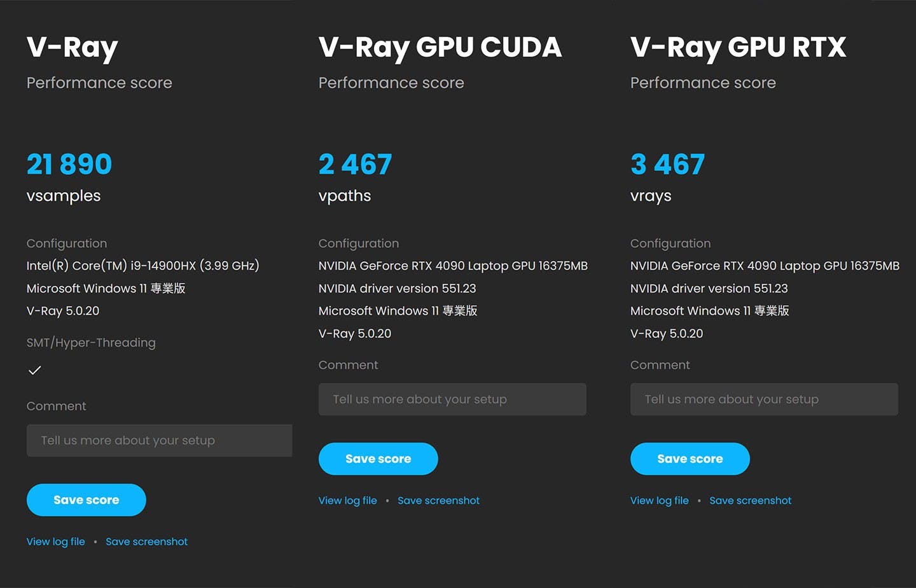
Task: Click comment field in GPU CUDA column
Action: point(452,399)
